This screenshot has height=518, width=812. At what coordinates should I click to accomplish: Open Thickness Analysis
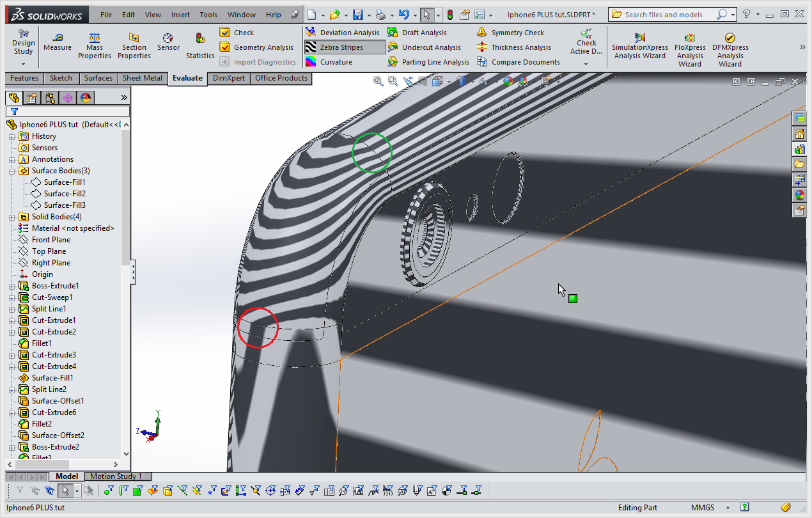[513, 47]
